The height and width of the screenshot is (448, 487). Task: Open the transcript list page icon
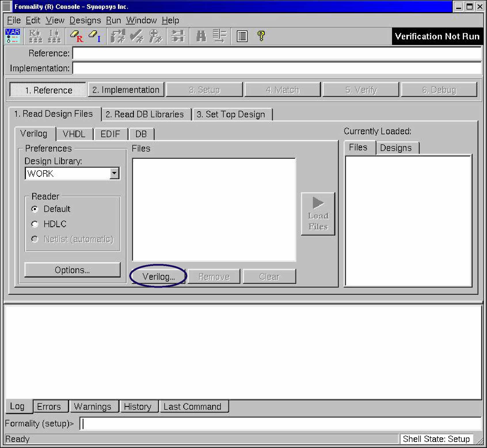(242, 36)
